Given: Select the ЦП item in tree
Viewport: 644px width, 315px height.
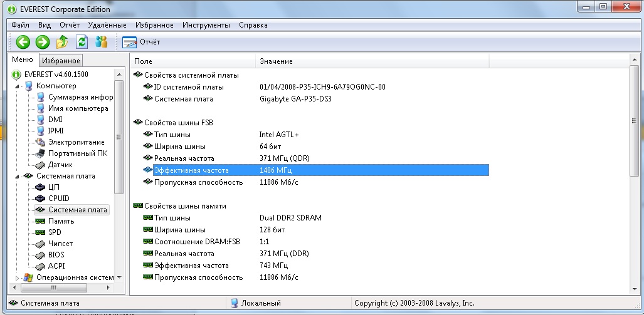Looking at the screenshot, I should point(53,187).
